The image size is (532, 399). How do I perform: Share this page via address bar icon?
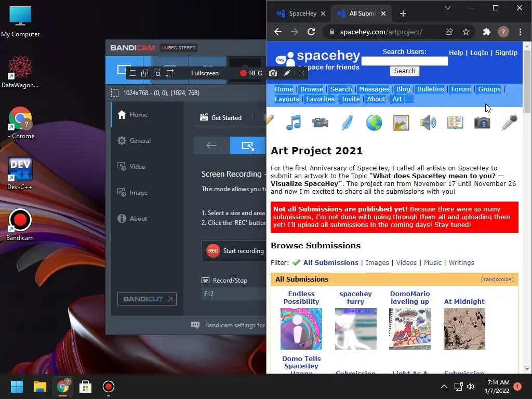449,32
